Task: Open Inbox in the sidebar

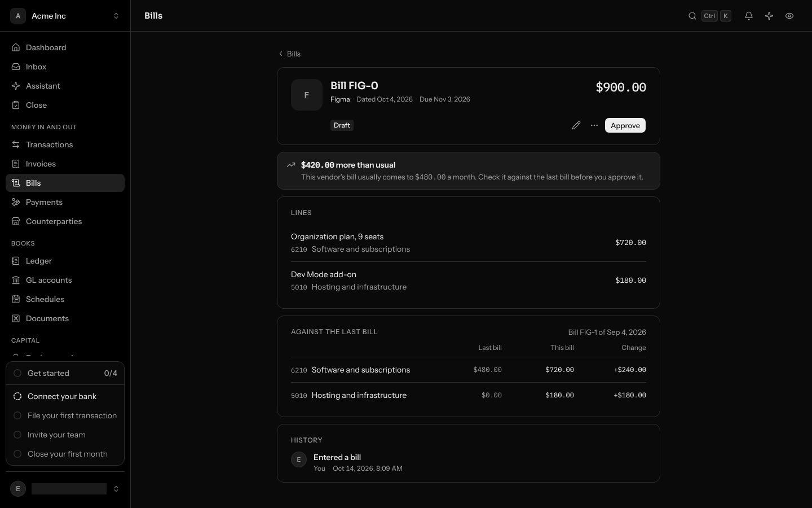Action: (x=65, y=67)
